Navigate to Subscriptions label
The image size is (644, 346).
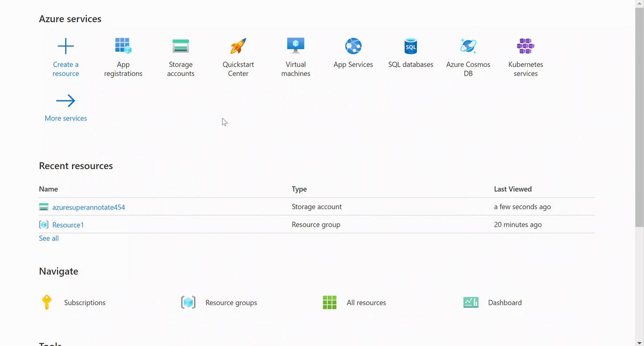pyautogui.click(x=85, y=303)
